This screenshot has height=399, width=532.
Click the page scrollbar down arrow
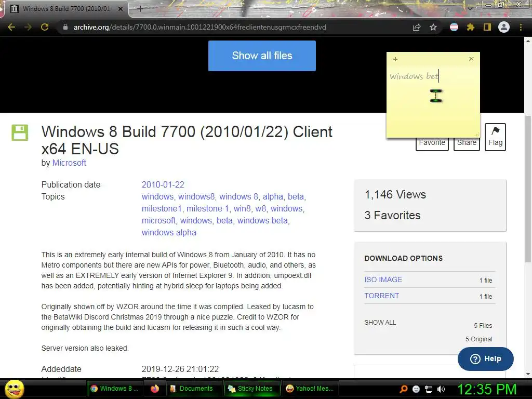point(528,374)
